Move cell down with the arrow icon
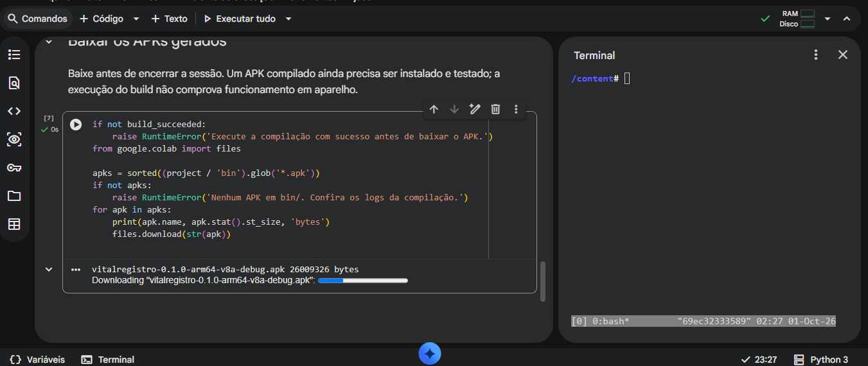Viewport: 868px width, 366px height. click(x=454, y=109)
